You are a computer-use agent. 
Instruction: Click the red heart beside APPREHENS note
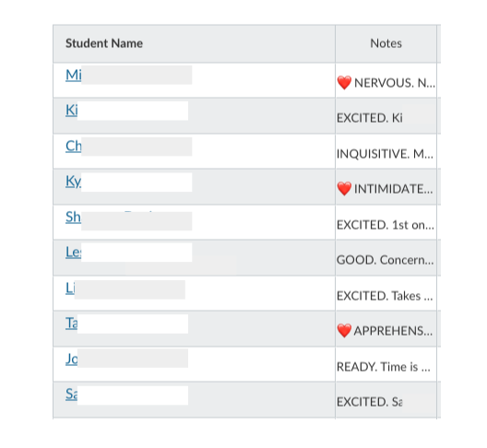tap(344, 331)
